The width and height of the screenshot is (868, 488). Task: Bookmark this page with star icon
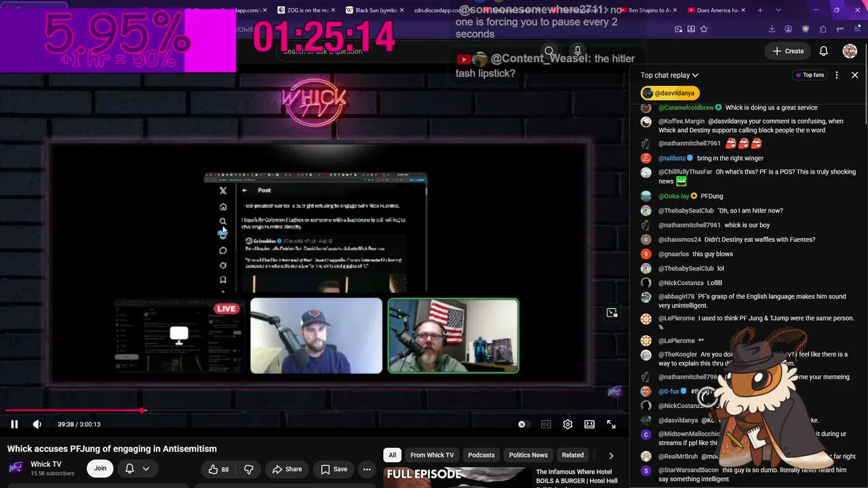click(x=704, y=29)
